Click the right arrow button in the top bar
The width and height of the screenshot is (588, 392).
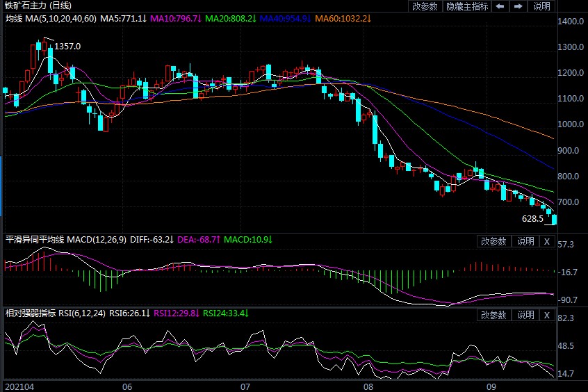tap(518, 6)
